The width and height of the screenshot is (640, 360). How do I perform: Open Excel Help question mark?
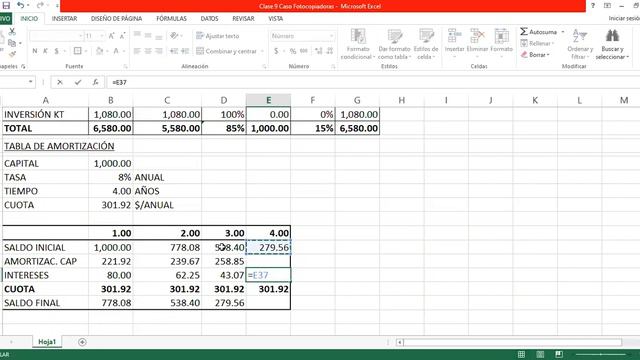(593, 5)
